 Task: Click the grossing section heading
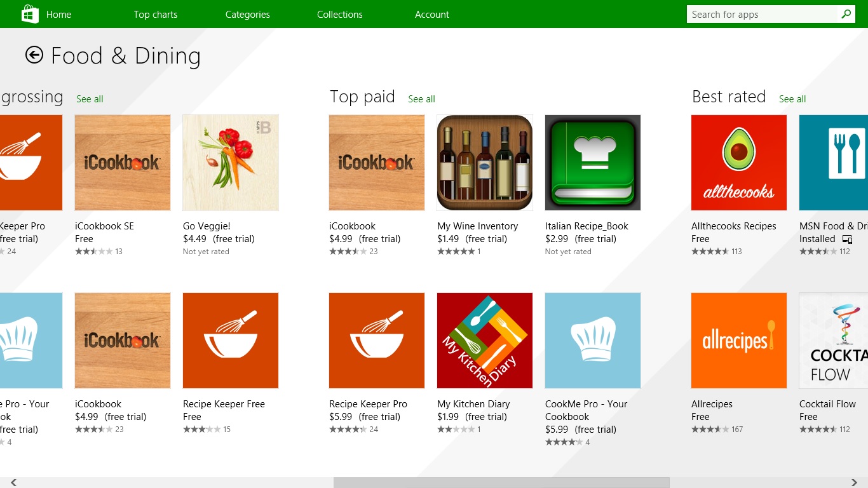[x=32, y=97]
